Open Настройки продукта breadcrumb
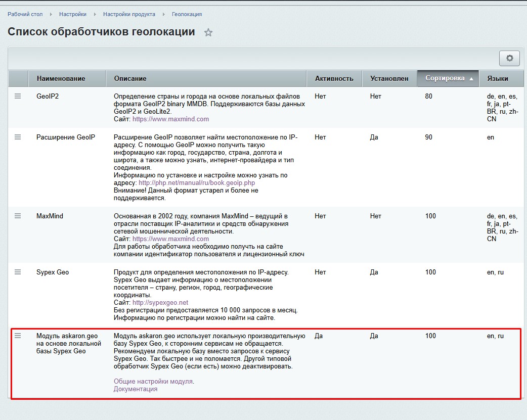Image resolution: width=527 pixels, height=420 pixels. point(129,14)
